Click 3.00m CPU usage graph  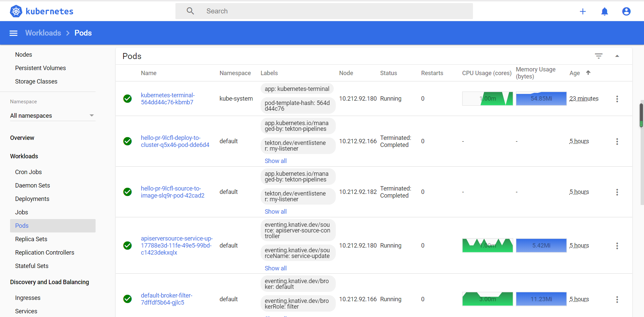coord(488,299)
